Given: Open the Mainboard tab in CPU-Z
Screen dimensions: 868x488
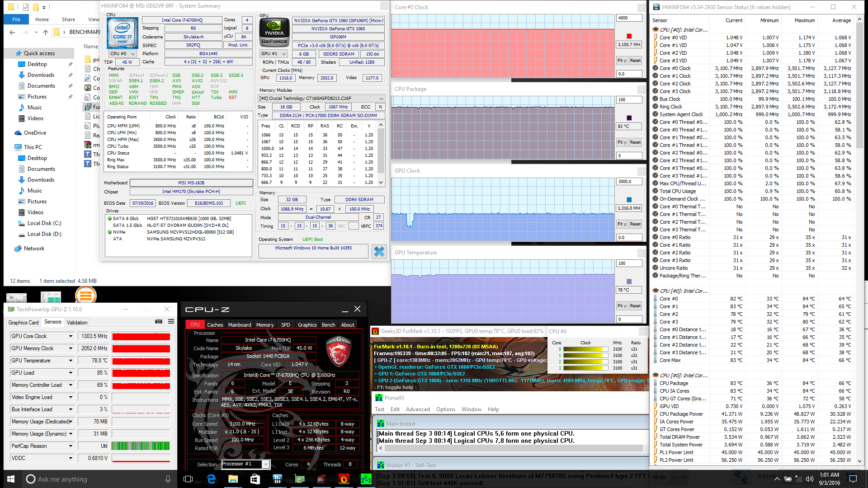Looking at the screenshot, I should pos(240,325).
